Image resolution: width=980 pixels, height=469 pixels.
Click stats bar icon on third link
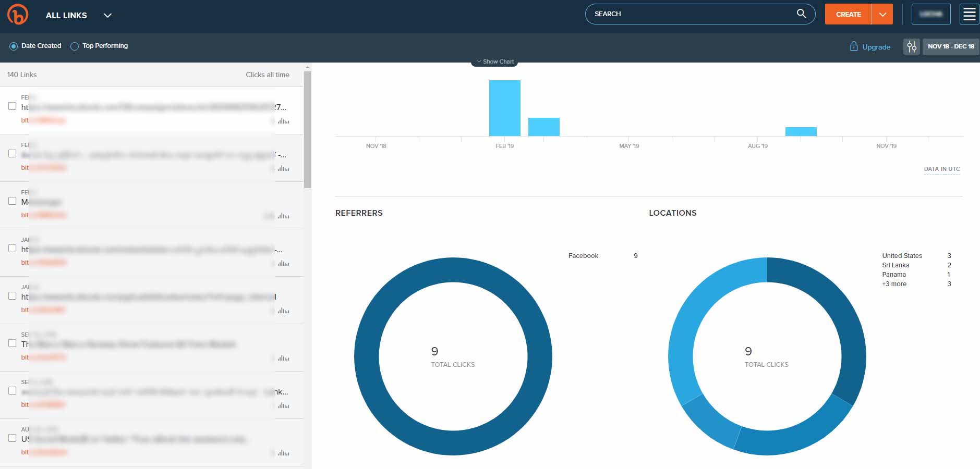click(283, 216)
